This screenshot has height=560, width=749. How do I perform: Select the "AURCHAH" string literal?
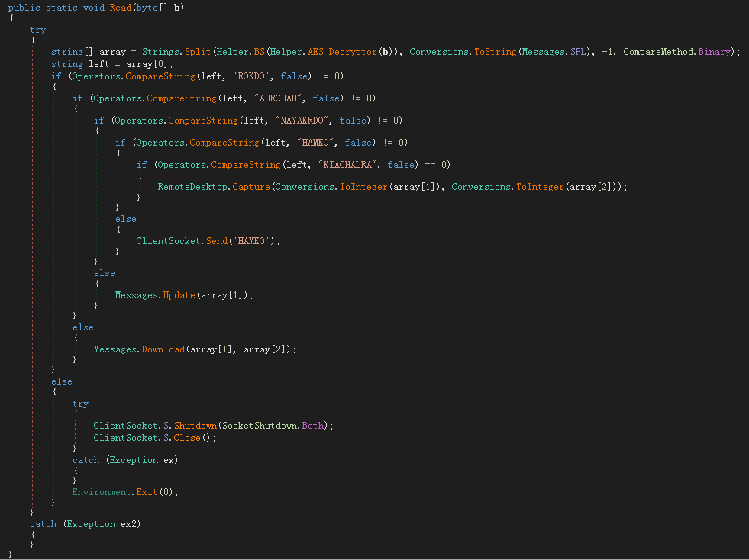pyautogui.click(x=280, y=98)
